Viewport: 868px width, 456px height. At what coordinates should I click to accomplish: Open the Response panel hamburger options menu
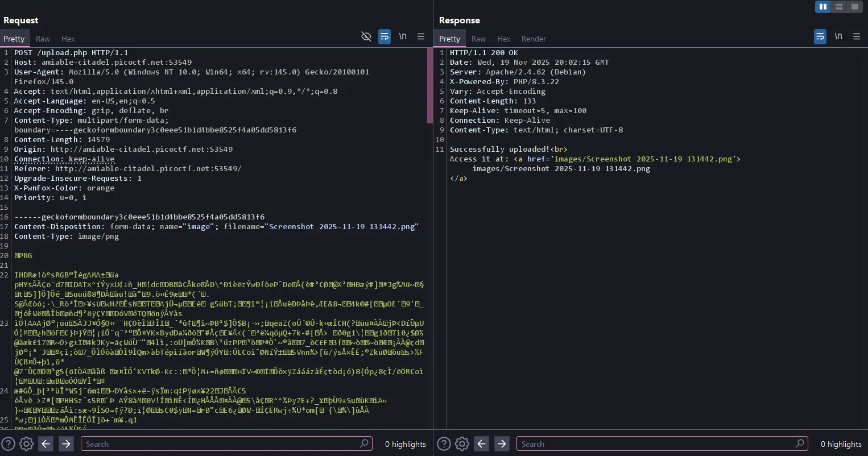[857, 36]
